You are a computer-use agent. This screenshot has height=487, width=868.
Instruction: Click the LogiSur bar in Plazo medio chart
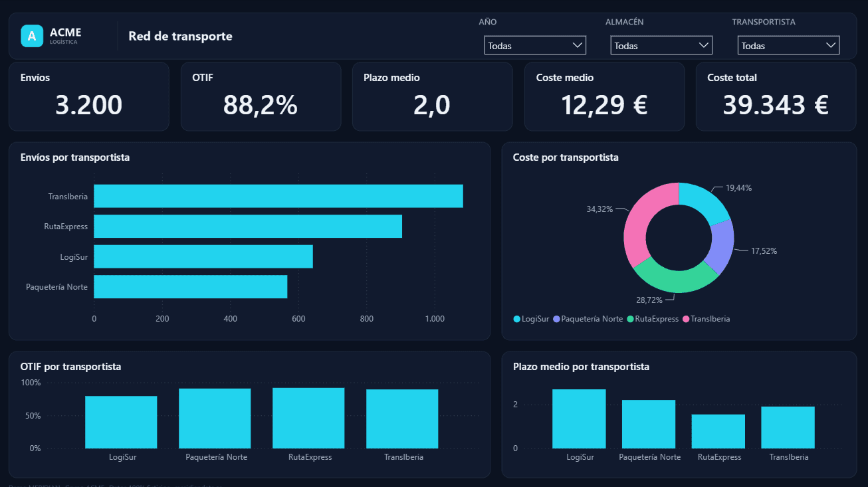[579, 419]
